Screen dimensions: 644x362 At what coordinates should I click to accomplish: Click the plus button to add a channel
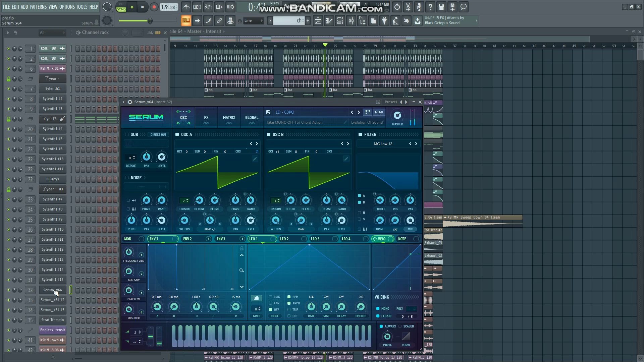tap(53, 357)
